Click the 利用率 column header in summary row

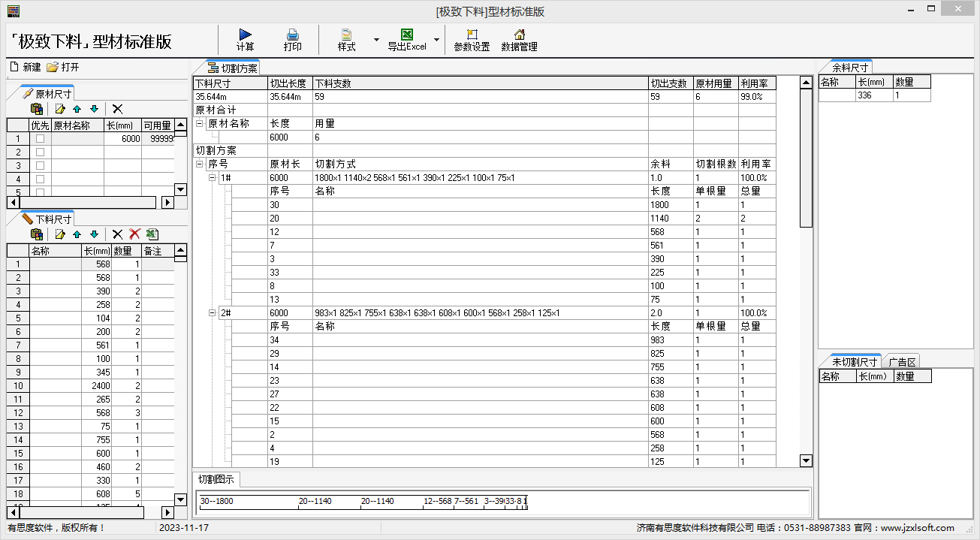(x=758, y=83)
